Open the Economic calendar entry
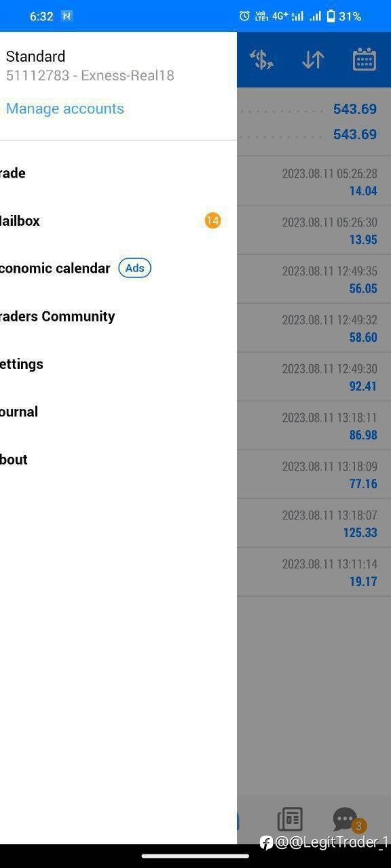The height and width of the screenshot is (868, 391). 118,269
